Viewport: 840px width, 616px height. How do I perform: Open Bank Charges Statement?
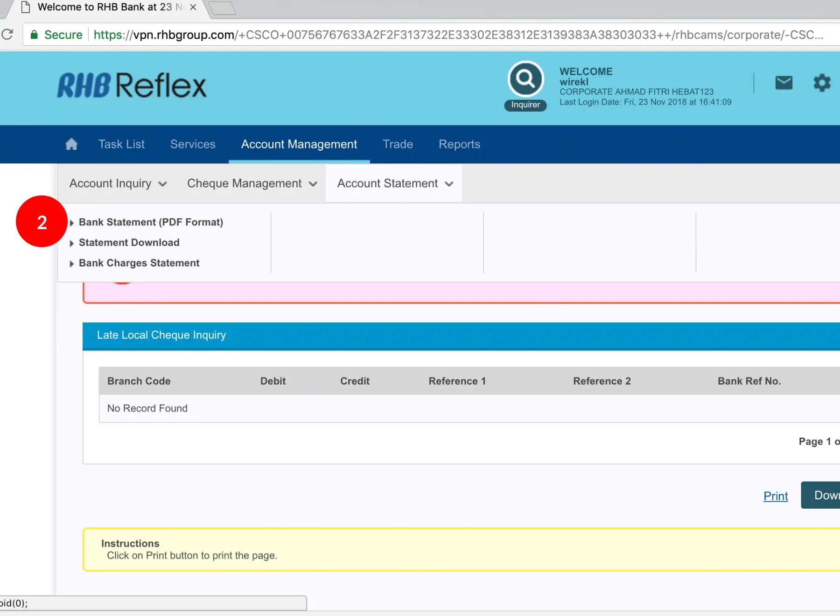[139, 263]
